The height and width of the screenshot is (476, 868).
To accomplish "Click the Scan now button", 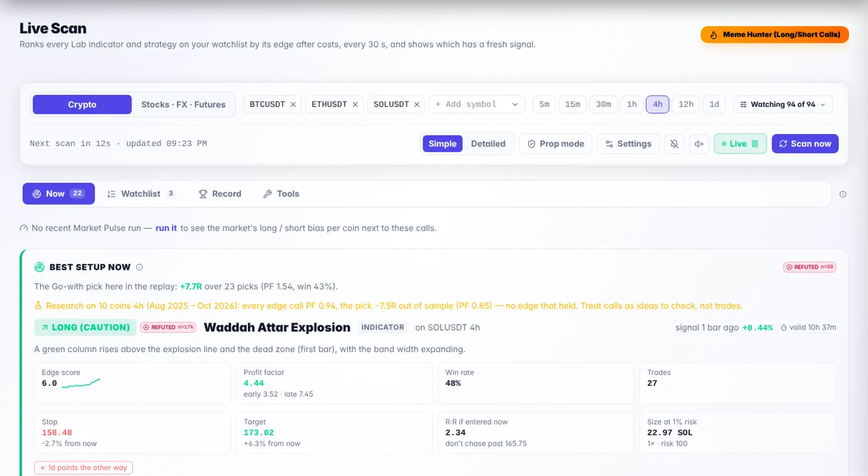I will point(805,144).
